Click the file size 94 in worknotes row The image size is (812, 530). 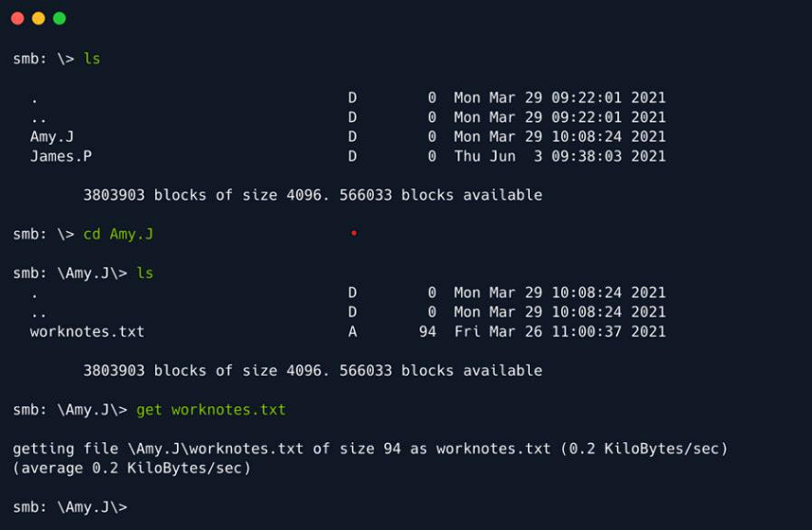(427, 332)
